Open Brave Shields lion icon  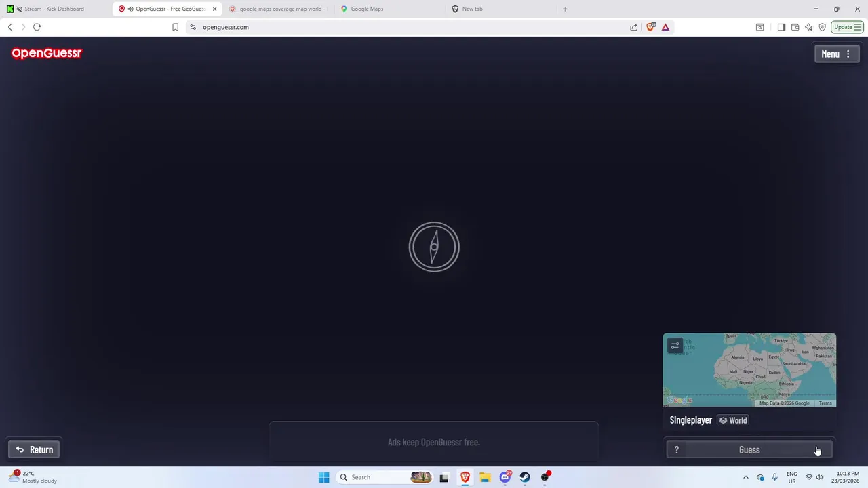pos(651,27)
